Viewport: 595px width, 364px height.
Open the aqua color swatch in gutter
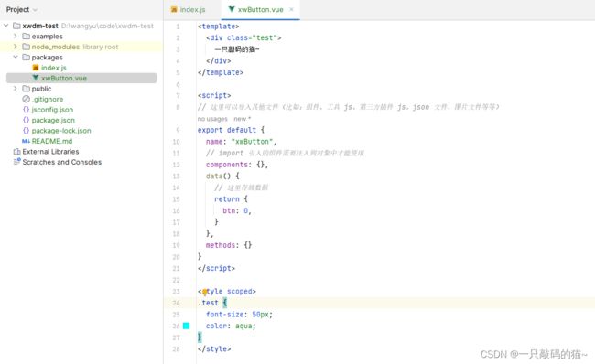187,326
